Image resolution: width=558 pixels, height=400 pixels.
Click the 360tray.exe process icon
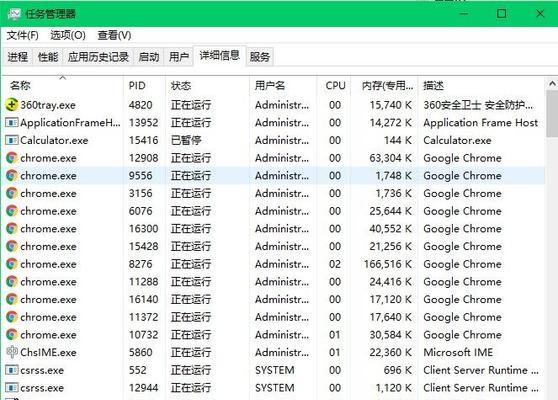(x=12, y=105)
